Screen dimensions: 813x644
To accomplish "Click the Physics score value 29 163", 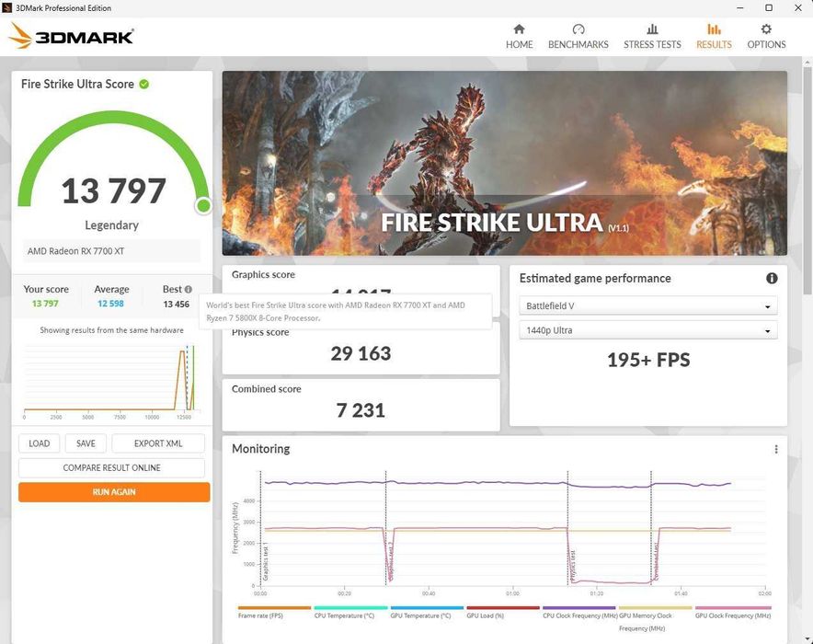I will click(x=361, y=353).
